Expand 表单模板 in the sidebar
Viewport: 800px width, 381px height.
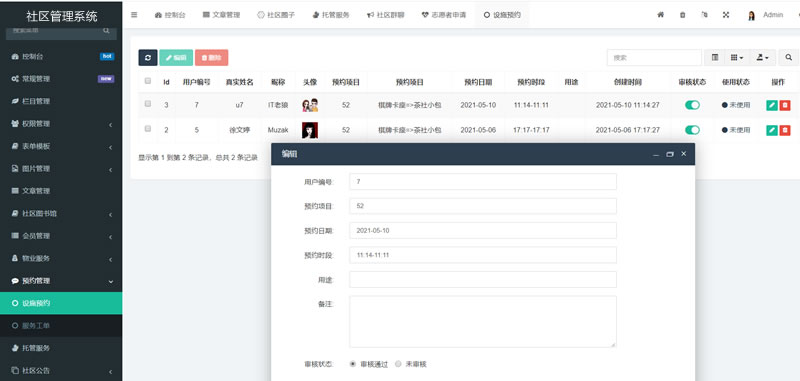61,146
